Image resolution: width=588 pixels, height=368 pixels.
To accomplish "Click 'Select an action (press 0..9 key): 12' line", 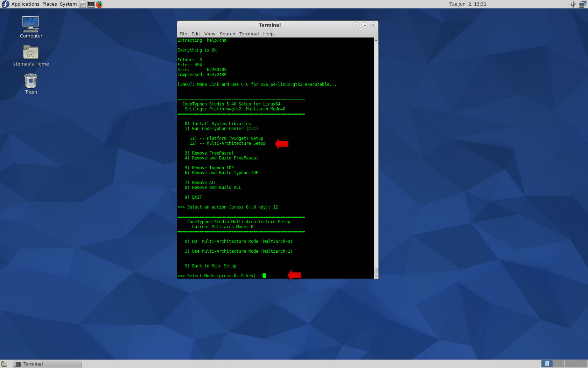I will pyautogui.click(x=227, y=207).
